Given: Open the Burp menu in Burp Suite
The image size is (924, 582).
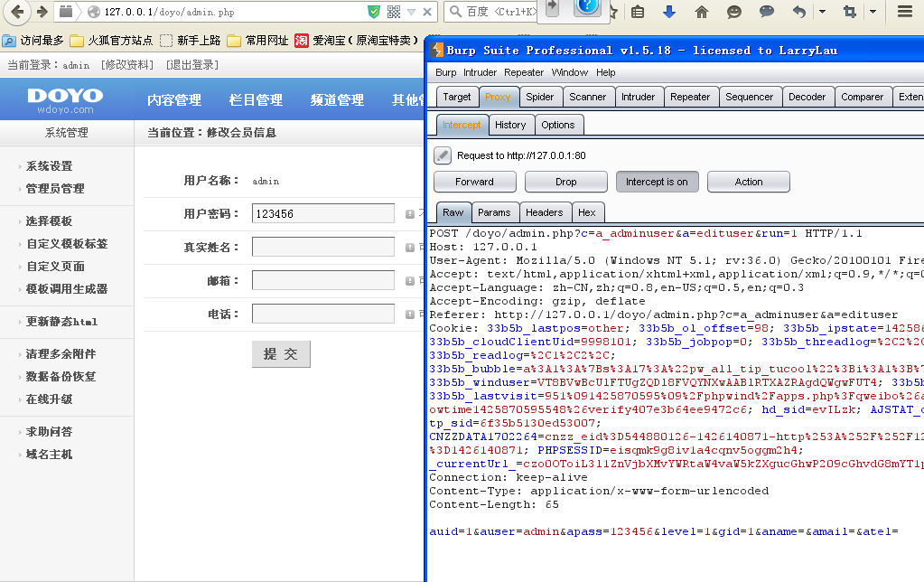Looking at the screenshot, I should click(445, 72).
